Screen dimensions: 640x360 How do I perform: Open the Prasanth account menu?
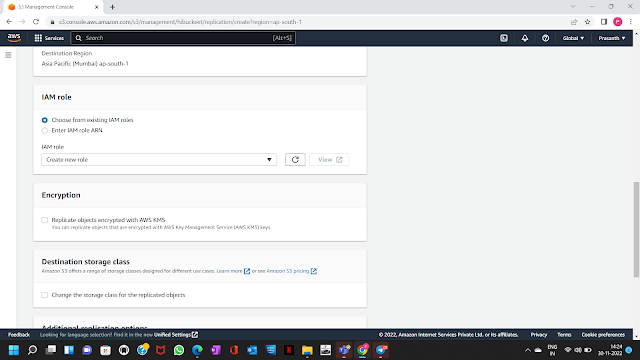(x=612, y=38)
